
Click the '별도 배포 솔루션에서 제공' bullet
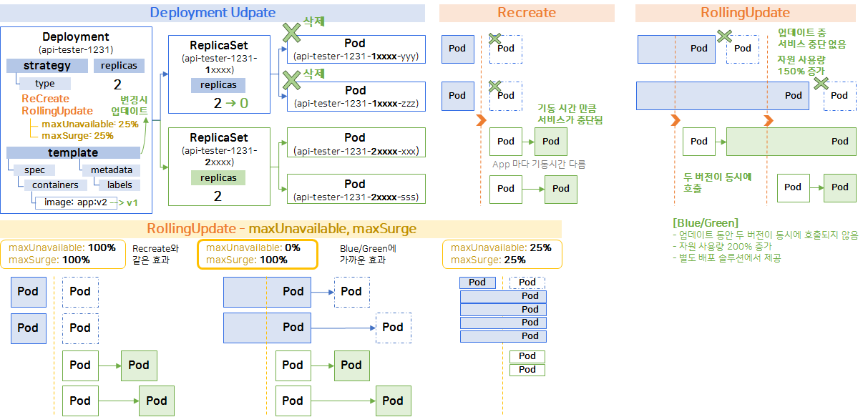coord(727,257)
